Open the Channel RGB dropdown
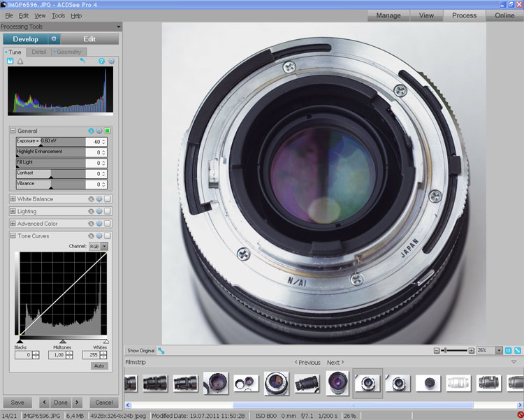 [104, 246]
